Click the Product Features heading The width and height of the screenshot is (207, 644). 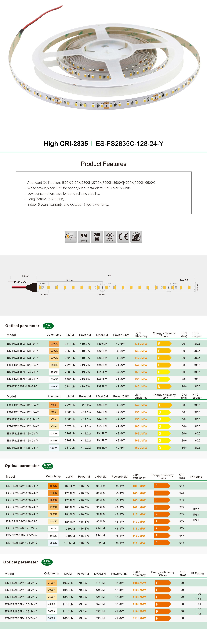pos(103,164)
